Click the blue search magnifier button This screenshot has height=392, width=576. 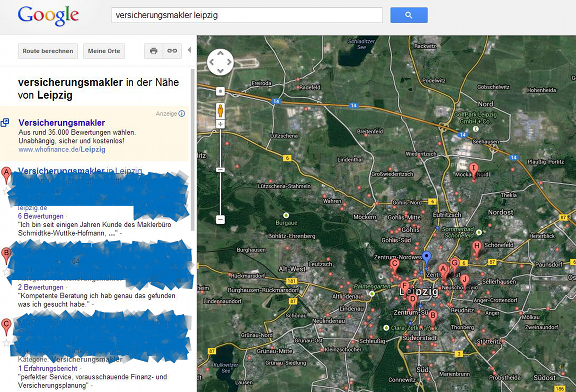click(408, 15)
